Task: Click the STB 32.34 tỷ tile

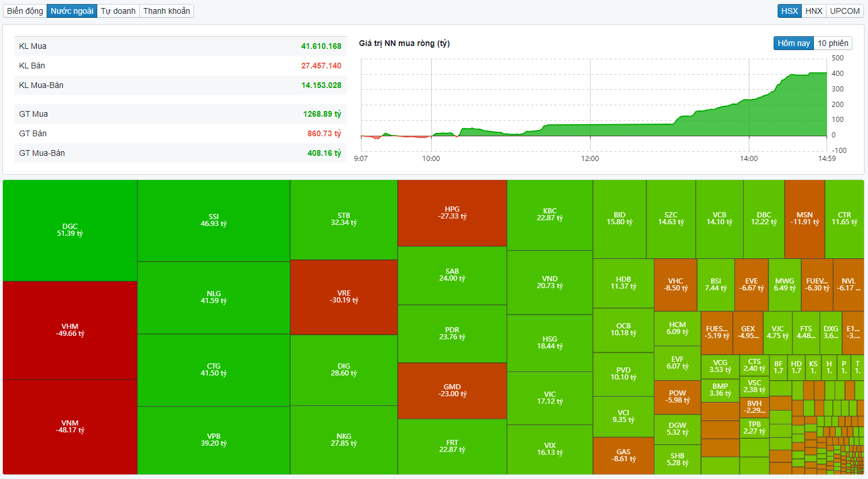Action: coord(344,219)
